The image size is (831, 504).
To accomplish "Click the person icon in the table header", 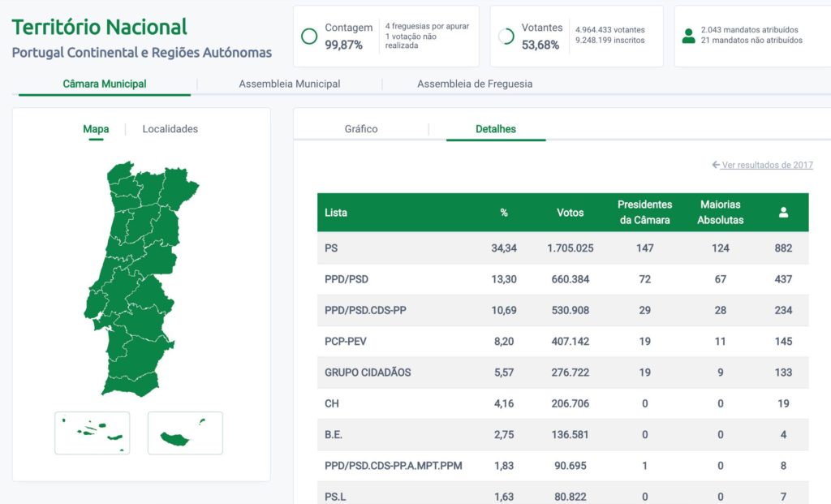I will [x=781, y=212].
